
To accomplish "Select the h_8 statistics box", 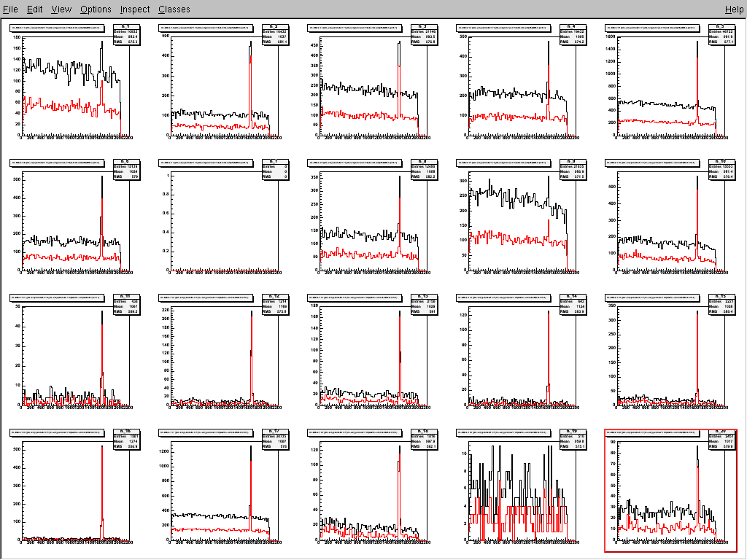I will pyautogui.click(x=424, y=169).
